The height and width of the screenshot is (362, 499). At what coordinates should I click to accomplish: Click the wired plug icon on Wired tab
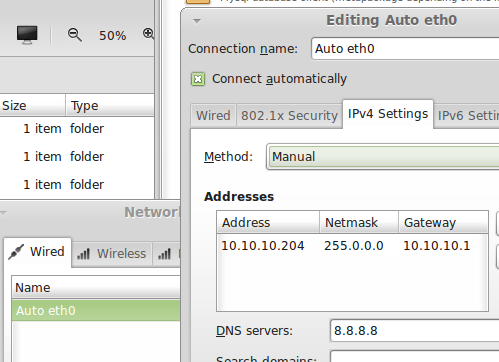(x=16, y=252)
